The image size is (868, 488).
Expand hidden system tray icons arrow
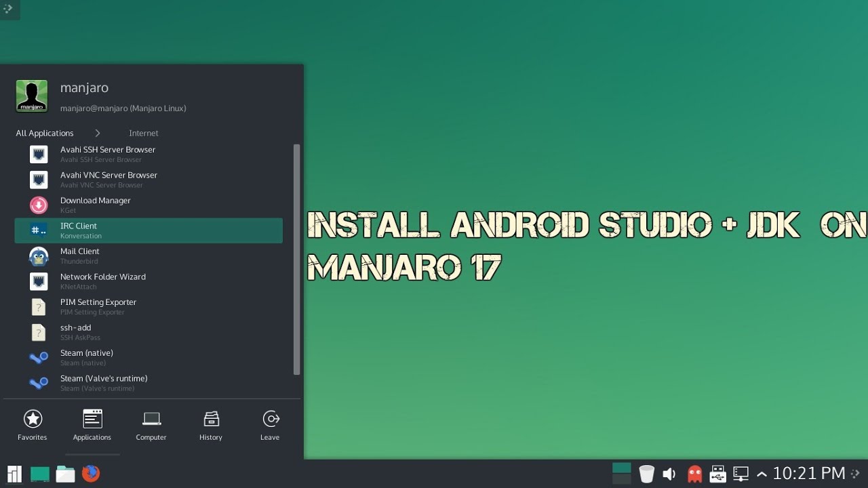(x=762, y=474)
